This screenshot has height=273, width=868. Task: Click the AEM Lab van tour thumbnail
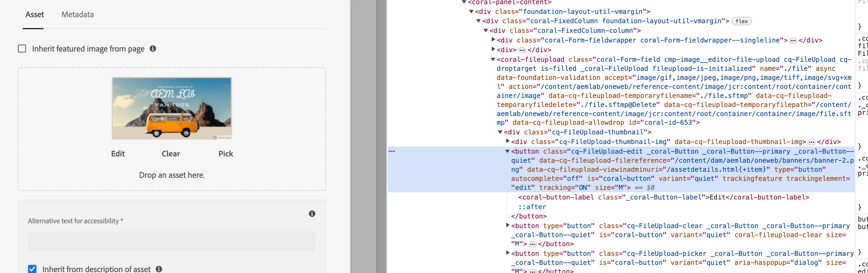[x=172, y=108]
